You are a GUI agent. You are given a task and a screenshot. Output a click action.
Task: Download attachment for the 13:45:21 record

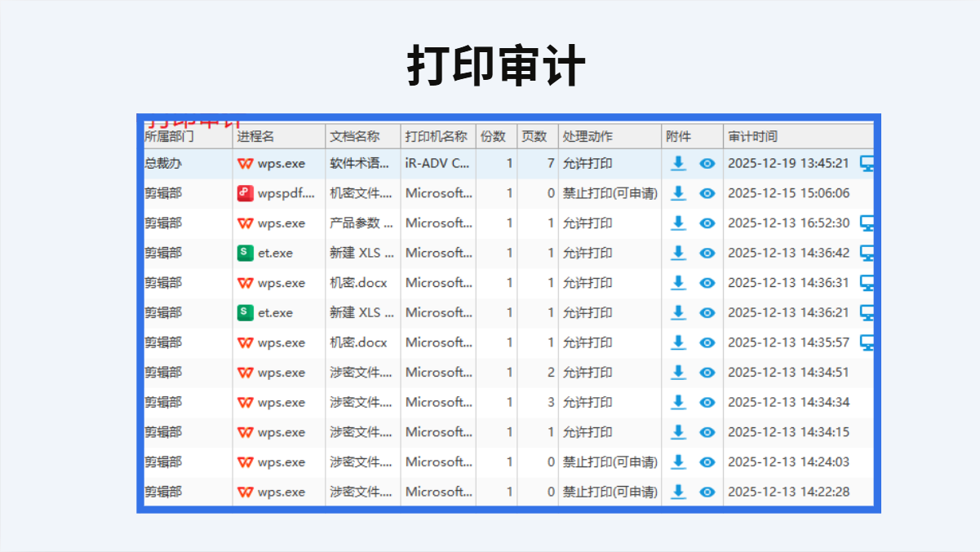pyautogui.click(x=678, y=163)
